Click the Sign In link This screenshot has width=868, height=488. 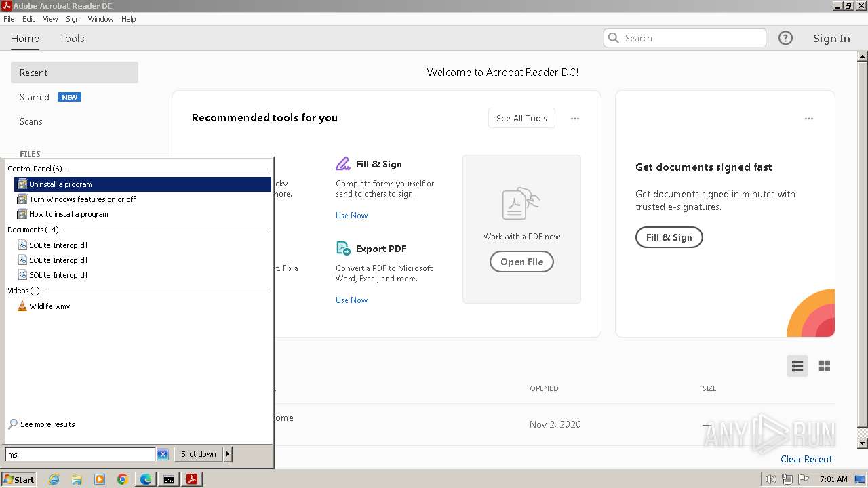(831, 39)
